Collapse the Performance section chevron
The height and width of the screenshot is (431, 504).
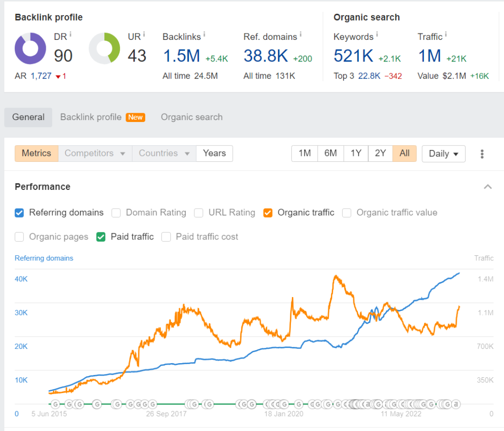tap(488, 187)
